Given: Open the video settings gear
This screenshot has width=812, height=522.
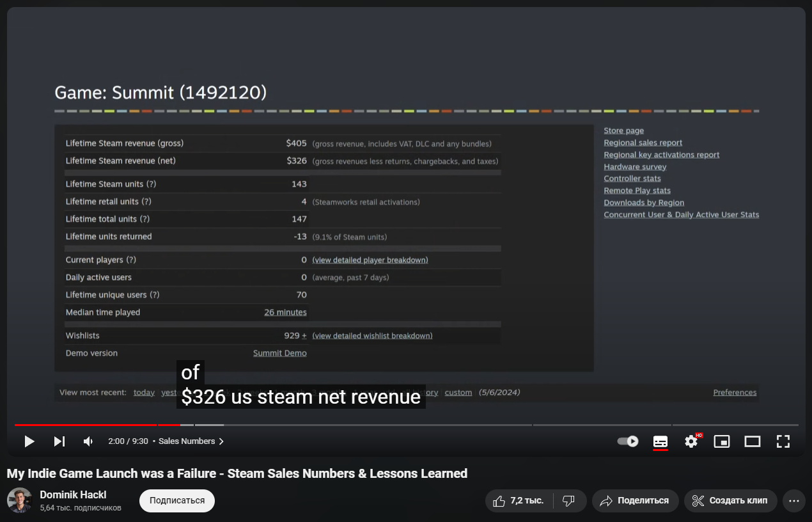Looking at the screenshot, I should pos(691,441).
